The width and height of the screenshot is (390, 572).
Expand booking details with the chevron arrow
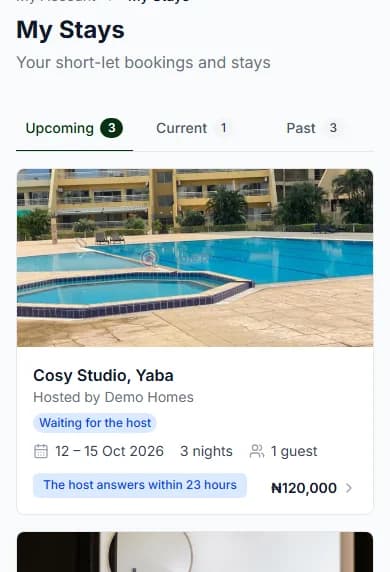349,488
